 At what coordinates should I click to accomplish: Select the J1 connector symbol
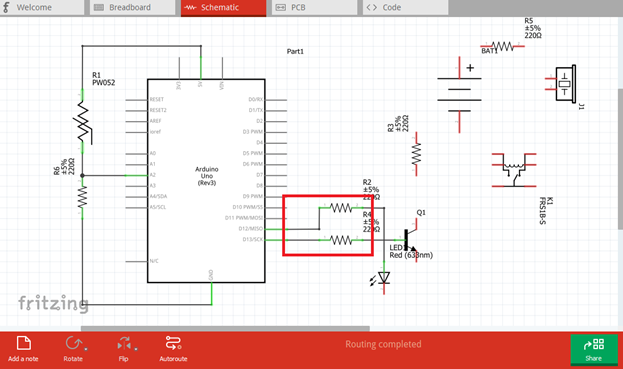coord(561,84)
